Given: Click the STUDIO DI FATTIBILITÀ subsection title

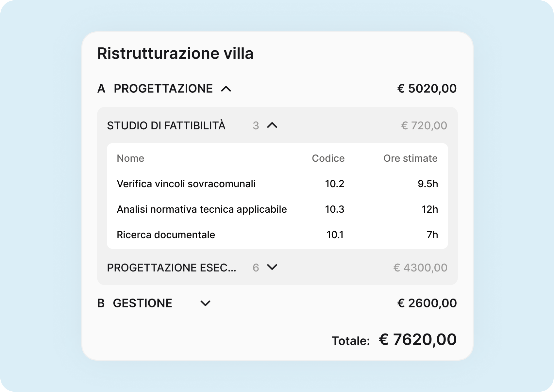Looking at the screenshot, I should 166,126.
